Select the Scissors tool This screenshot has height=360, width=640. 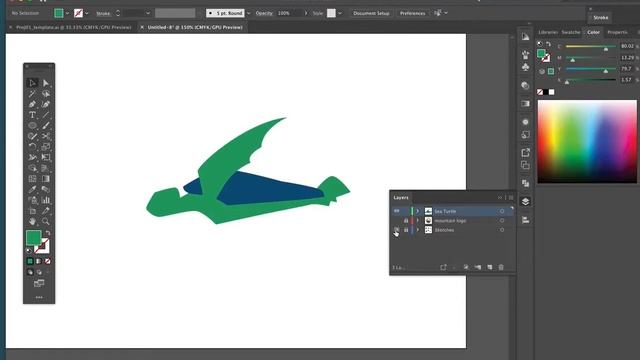(x=46, y=136)
